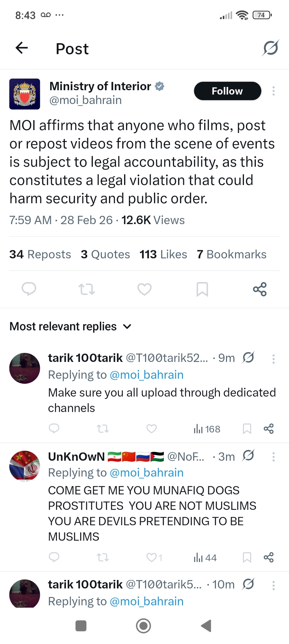This screenshot has height=644, width=289.
Task: Follow the Ministry of Interior account
Action: [x=227, y=91]
